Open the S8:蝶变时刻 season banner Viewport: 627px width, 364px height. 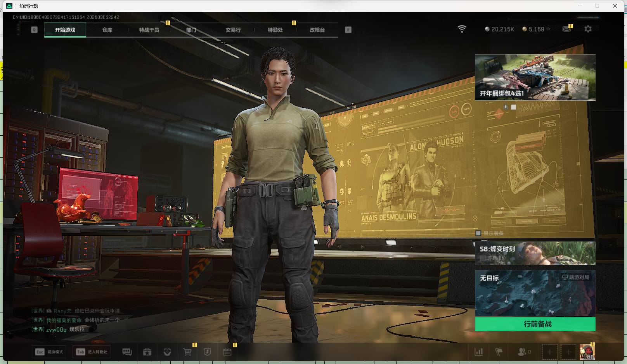(535, 253)
